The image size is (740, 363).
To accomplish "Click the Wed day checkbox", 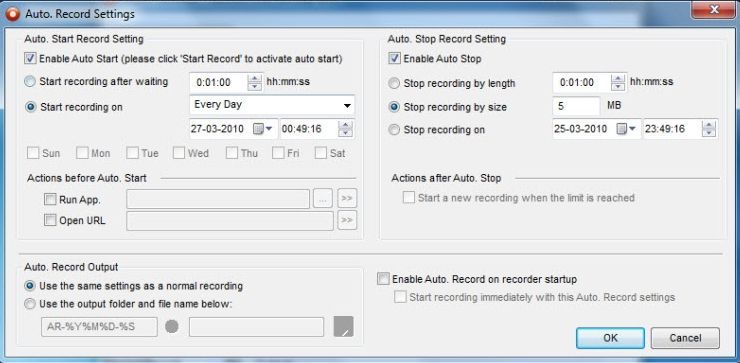I will click(x=179, y=153).
